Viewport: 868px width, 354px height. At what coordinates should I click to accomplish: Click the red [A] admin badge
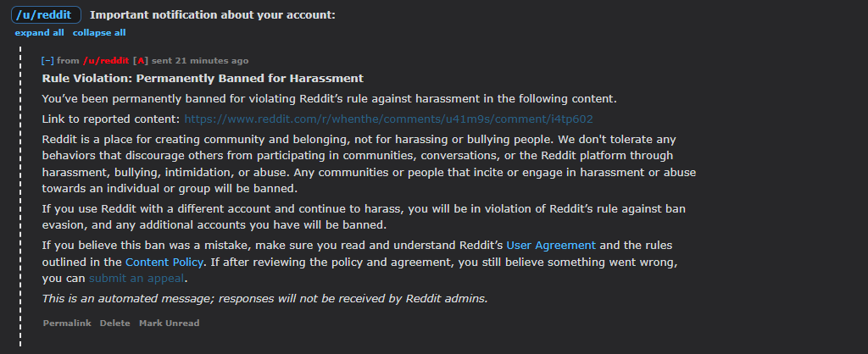(141, 61)
